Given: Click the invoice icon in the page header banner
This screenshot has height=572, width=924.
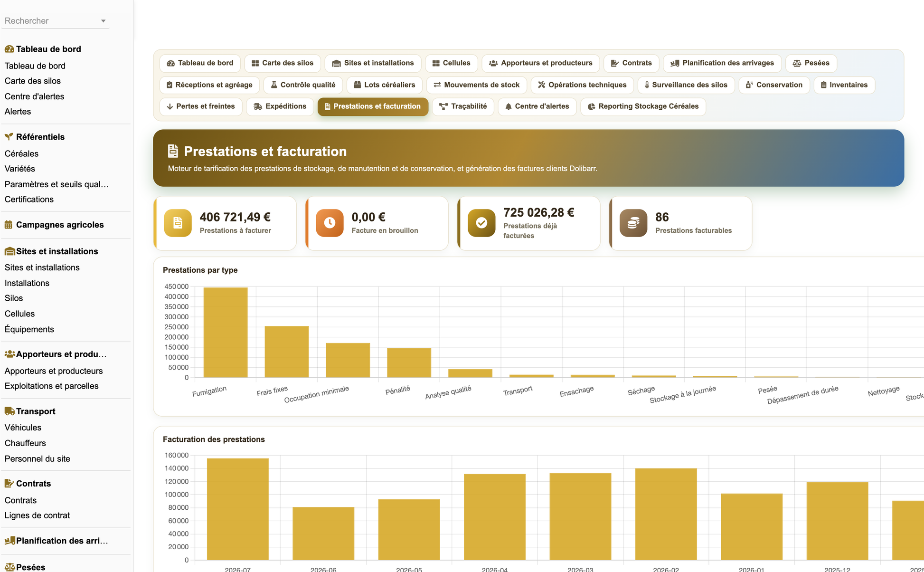Looking at the screenshot, I should click(173, 151).
